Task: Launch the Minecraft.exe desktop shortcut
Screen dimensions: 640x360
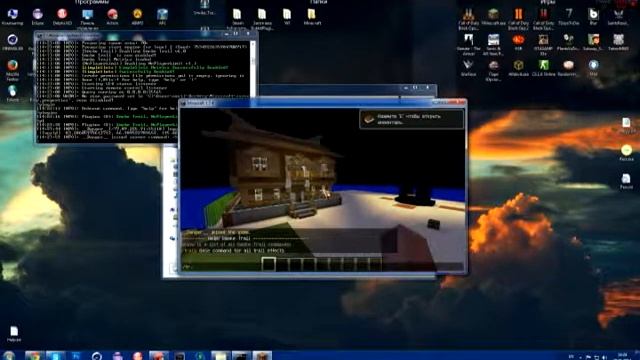Action: [493, 17]
